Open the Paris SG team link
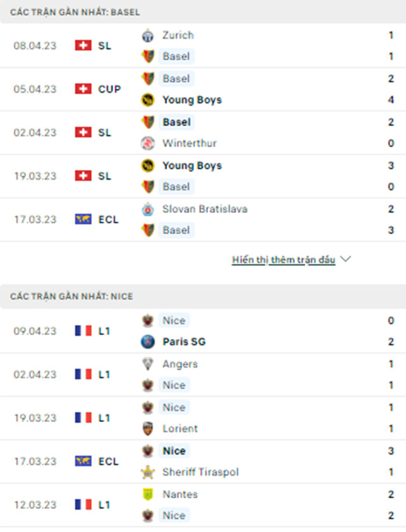The width and height of the screenshot is (406, 532). (x=184, y=342)
